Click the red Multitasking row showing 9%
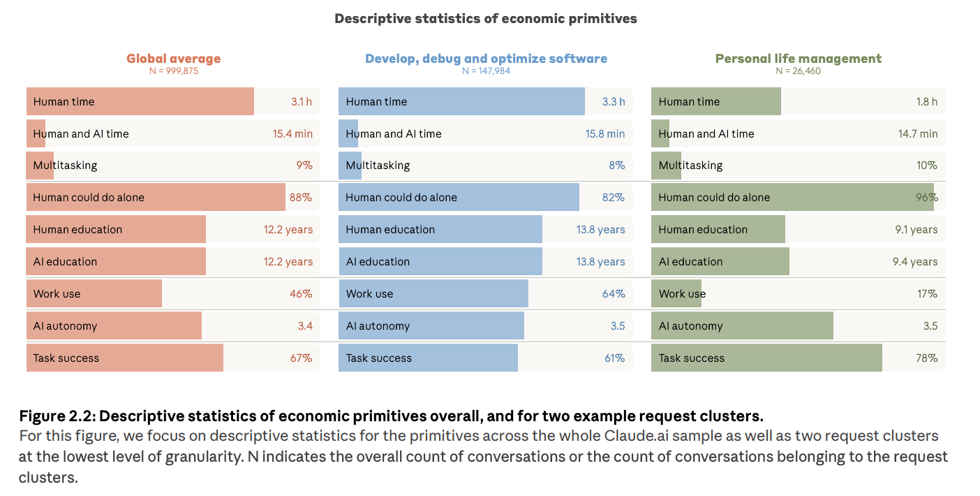Screen dimensions: 980x496 173,166
